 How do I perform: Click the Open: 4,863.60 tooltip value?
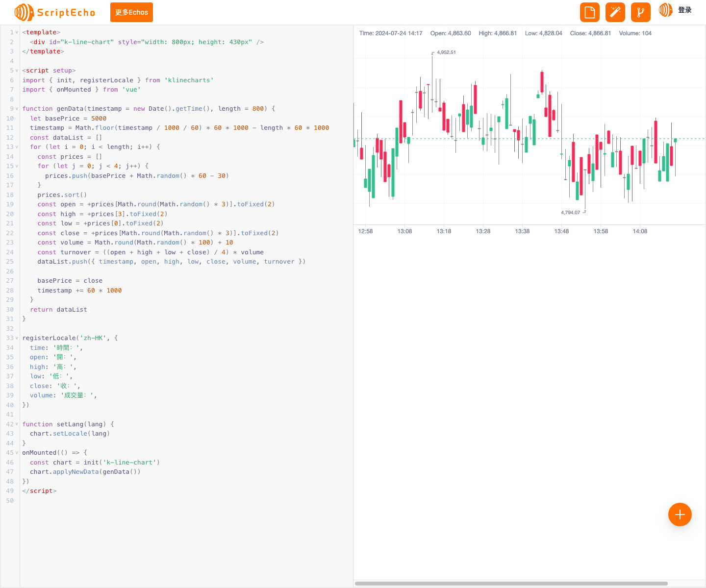pyautogui.click(x=451, y=33)
